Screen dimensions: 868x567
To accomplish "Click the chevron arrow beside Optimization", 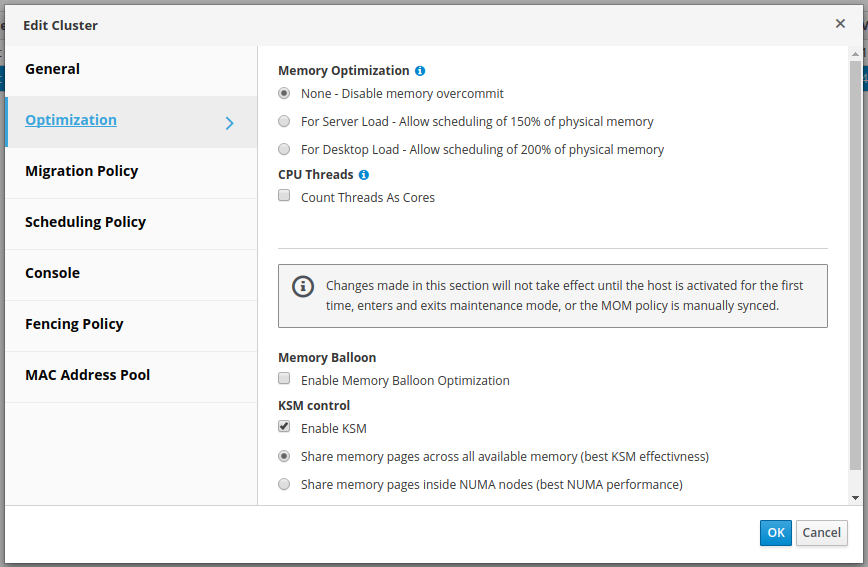I will [230, 123].
